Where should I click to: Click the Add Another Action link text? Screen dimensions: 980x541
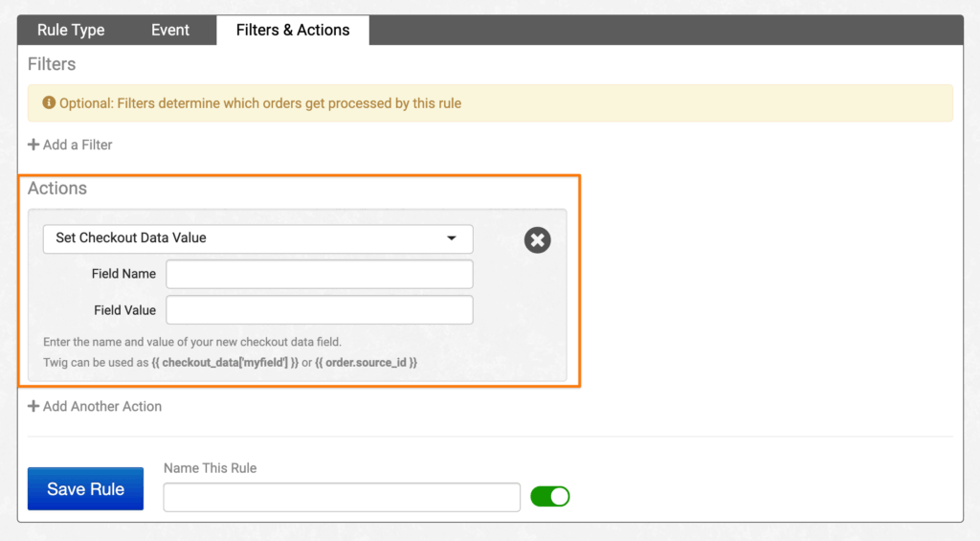click(x=102, y=406)
